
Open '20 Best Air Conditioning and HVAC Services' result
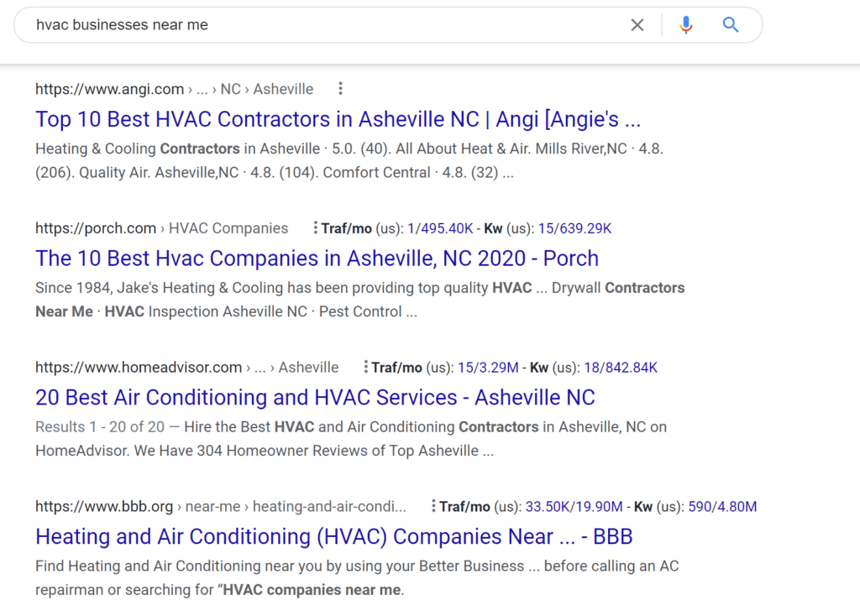(316, 397)
